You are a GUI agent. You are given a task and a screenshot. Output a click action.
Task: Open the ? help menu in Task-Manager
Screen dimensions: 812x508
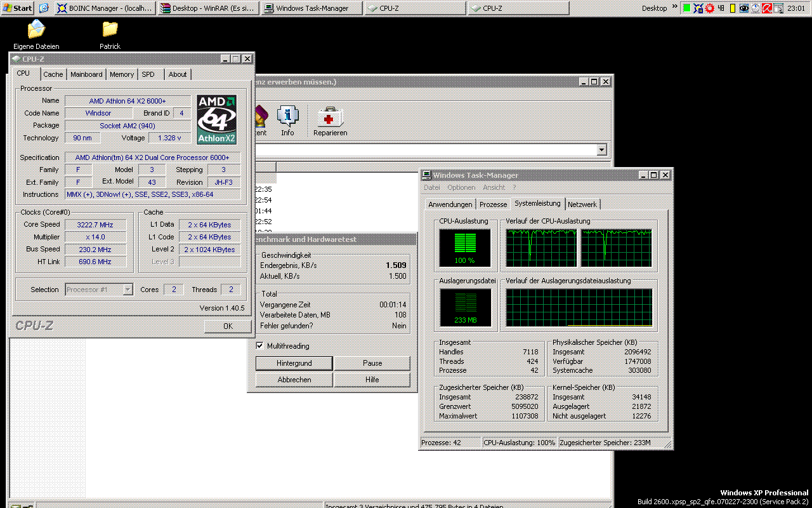tap(514, 187)
